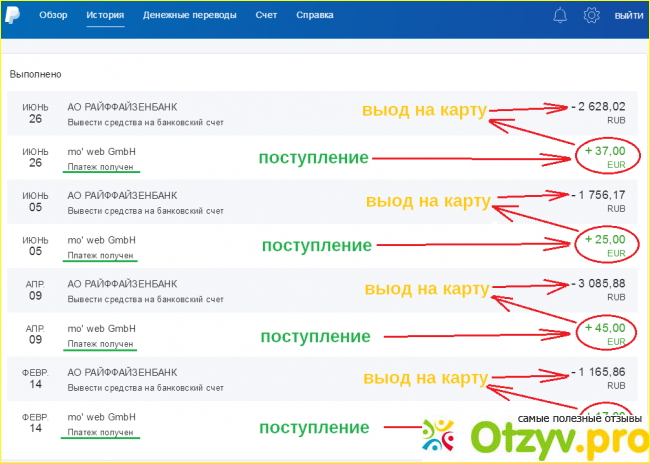Image resolution: width=650 pixels, height=463 pixels.
Task: Select the История tab
Action: tap(105, 16)
